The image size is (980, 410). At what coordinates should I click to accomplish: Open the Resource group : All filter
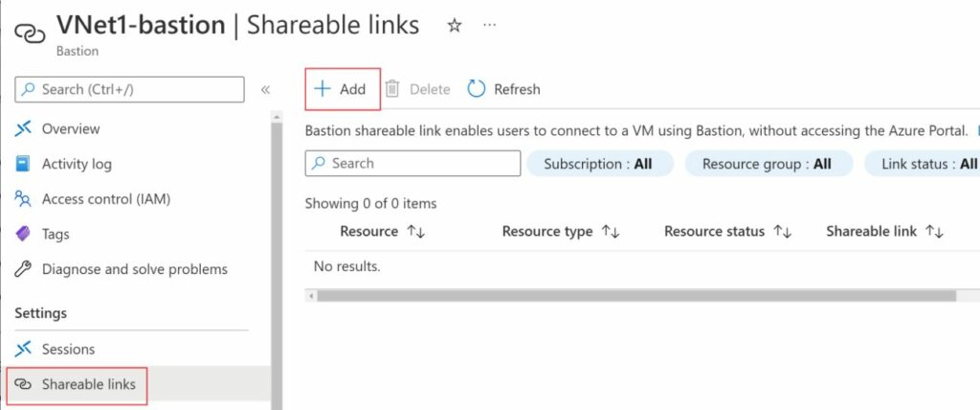click(766, 164)
